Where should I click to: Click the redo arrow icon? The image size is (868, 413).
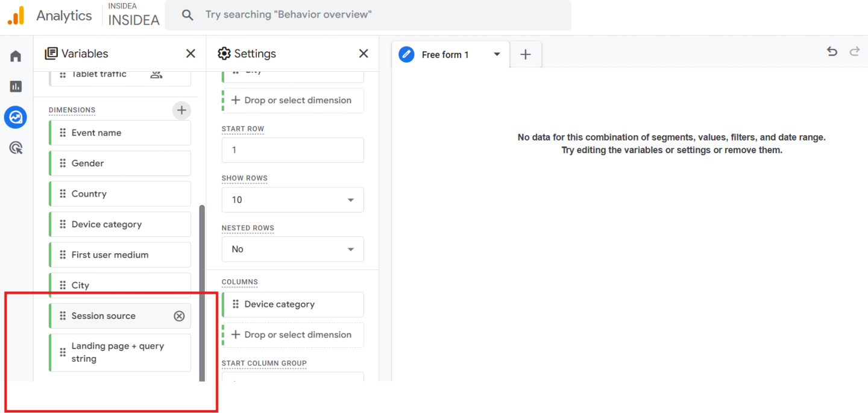854,51
